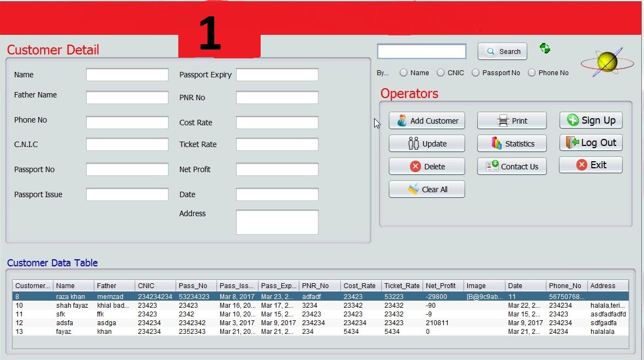This screenshot has width=644, height=360.
Task: Select the table row named fayaz
Action: point(320,331)
